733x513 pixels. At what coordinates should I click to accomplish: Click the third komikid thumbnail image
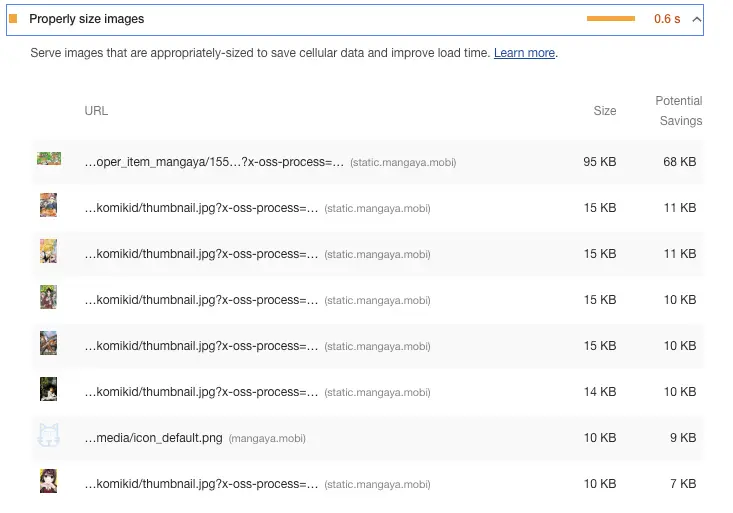49,297
